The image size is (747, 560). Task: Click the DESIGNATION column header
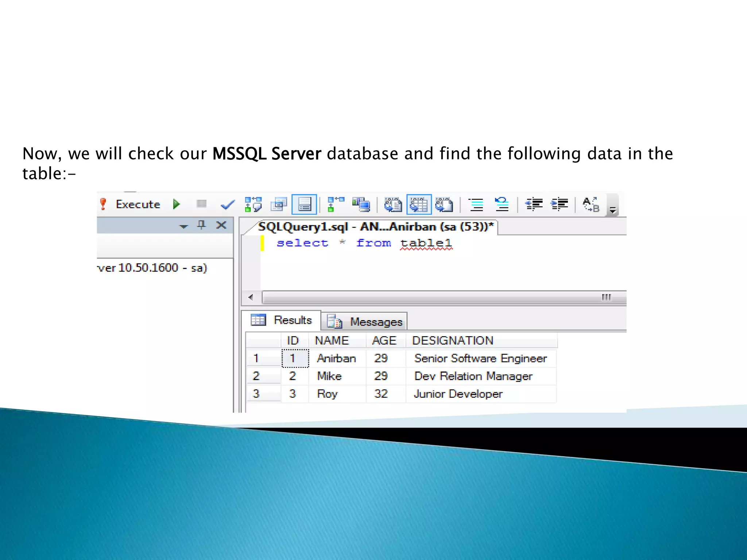481,341
